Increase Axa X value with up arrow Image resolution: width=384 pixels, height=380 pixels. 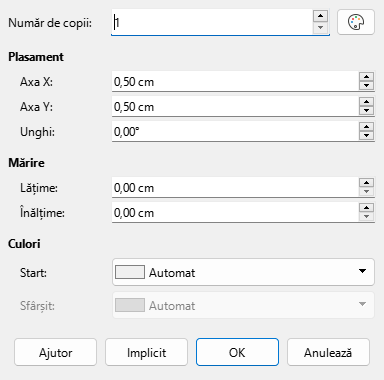[367, 77]
